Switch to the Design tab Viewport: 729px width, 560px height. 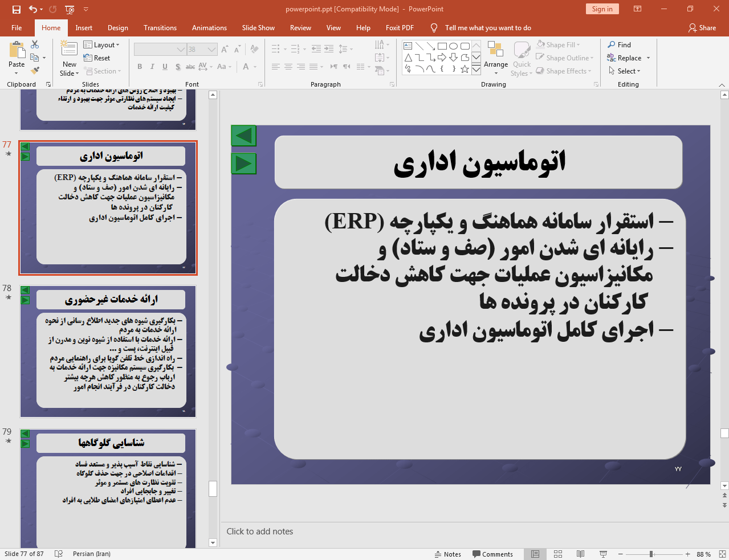[118, 28]
